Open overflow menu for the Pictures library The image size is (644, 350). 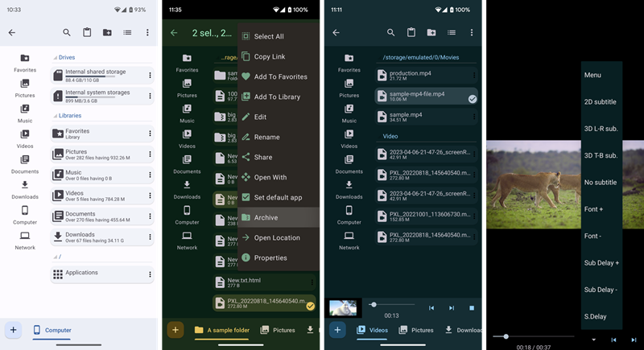[x=150, y=154]
